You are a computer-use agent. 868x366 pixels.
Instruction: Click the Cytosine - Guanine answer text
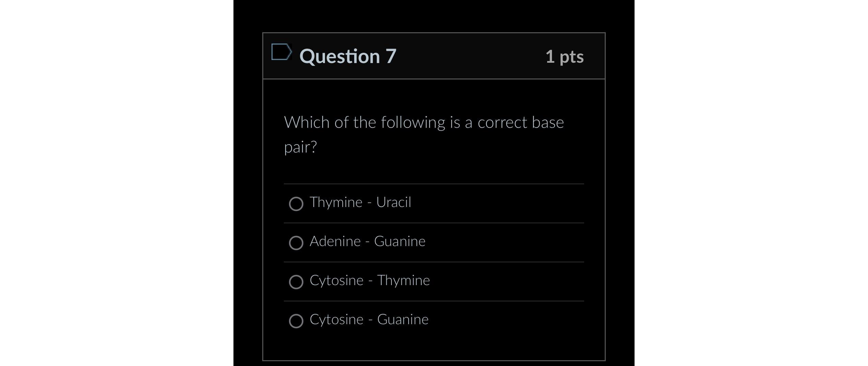click(369, 319)
